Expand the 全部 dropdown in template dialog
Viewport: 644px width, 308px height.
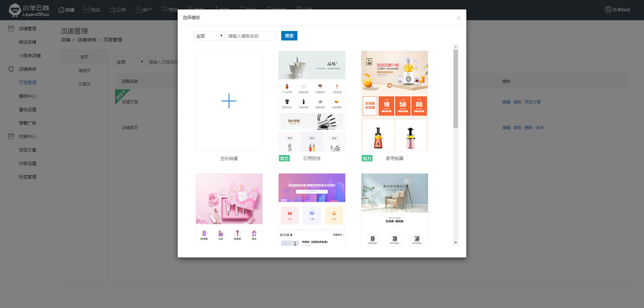coord(209,36)
